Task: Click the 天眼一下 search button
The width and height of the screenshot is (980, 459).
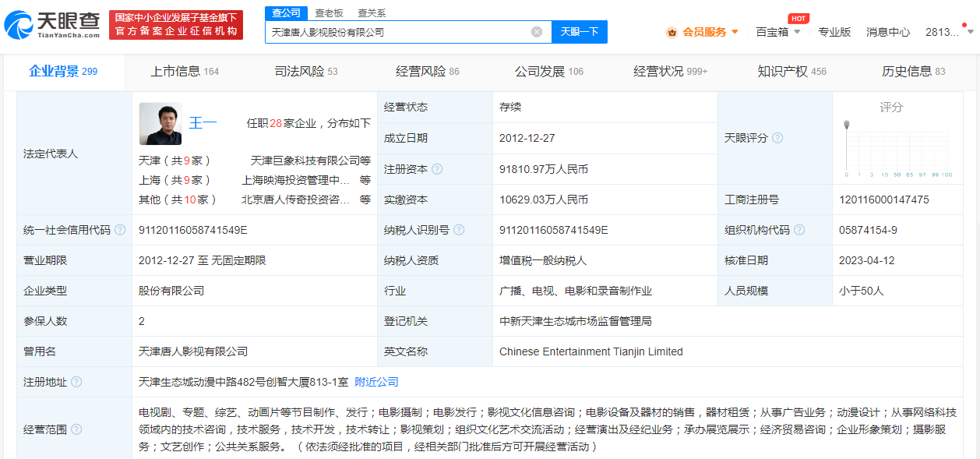Action: point(580,32)
